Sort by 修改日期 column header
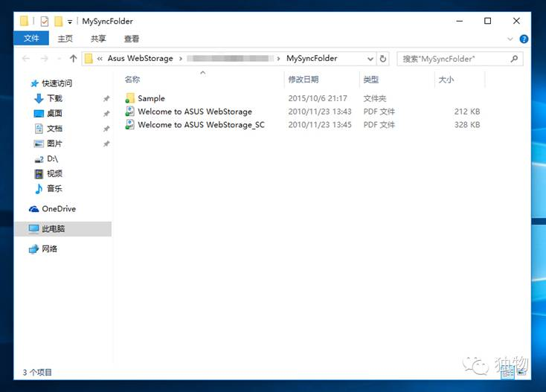The height and width of the screenshot is (392, 546). point(303,80)
